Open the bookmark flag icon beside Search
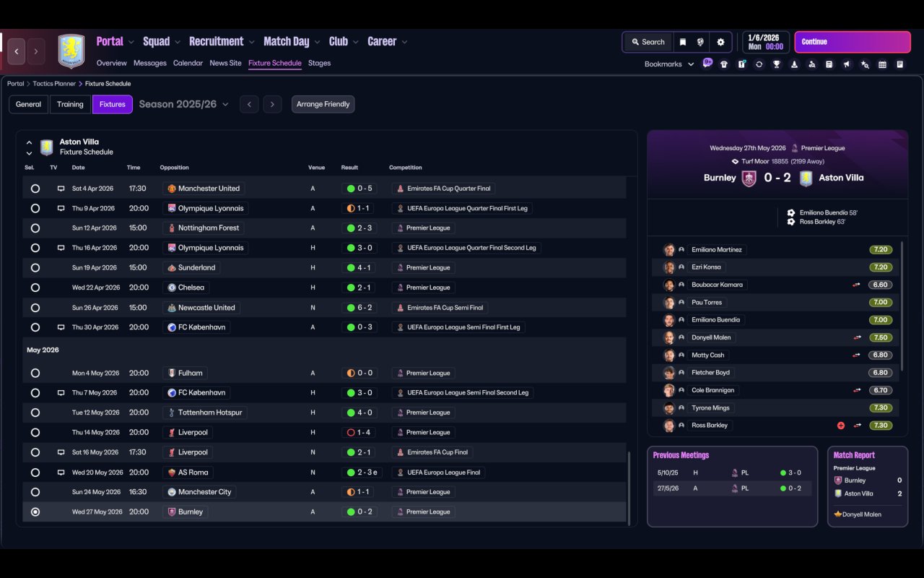 (x=683, y=42)
